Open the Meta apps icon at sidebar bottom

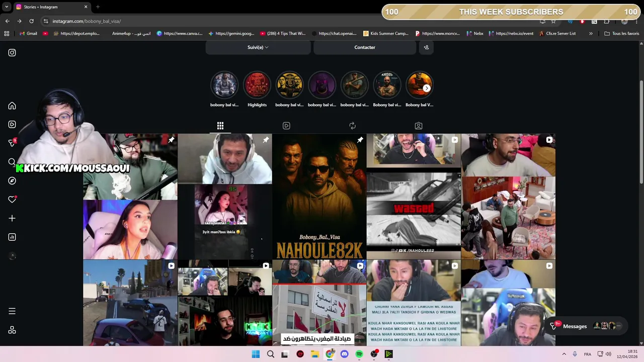(12, 330)
